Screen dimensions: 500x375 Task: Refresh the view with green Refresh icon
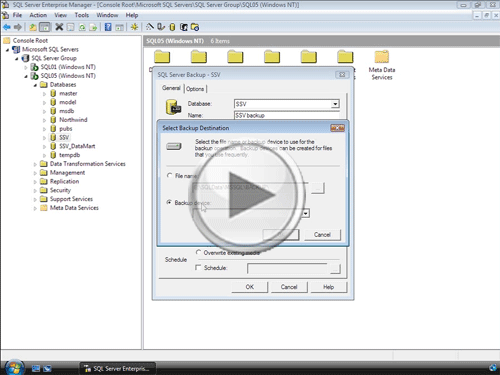click(82, 27)
